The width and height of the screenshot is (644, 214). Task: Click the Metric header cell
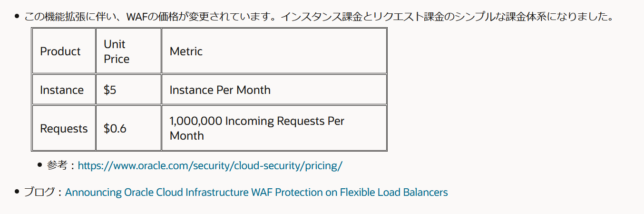274,51
